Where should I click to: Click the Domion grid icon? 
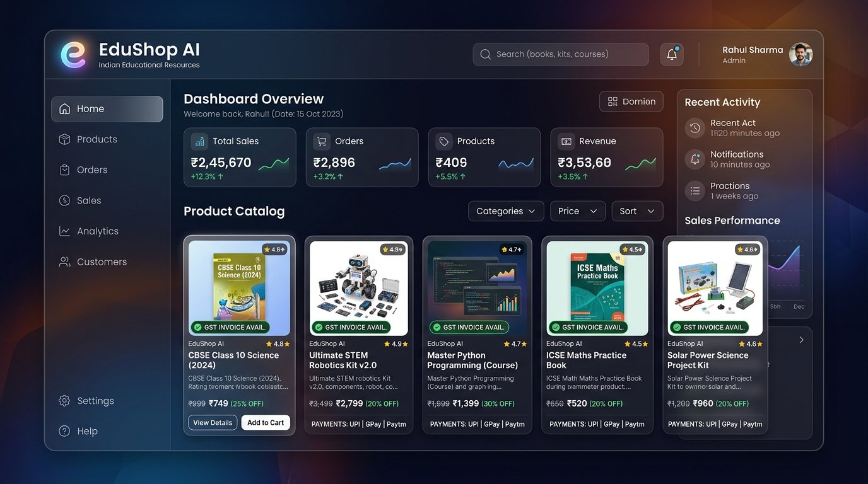click(613, 101)
